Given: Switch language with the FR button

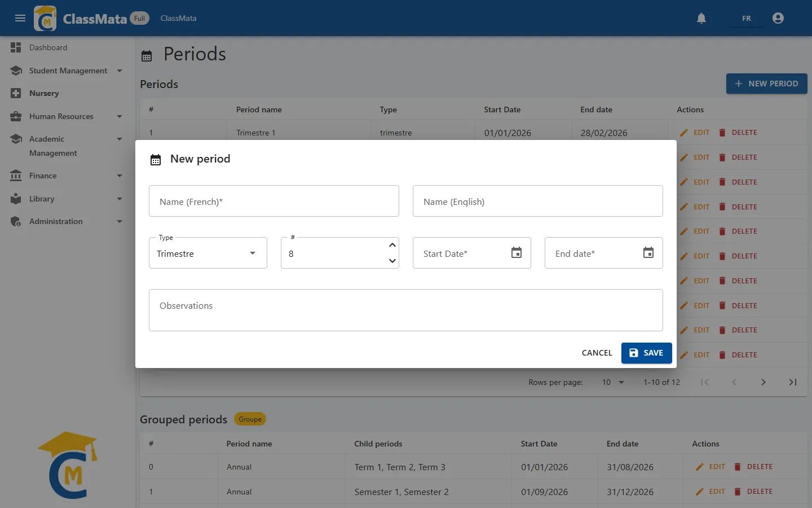Looking at the screenshot, I should coord(747,18).
